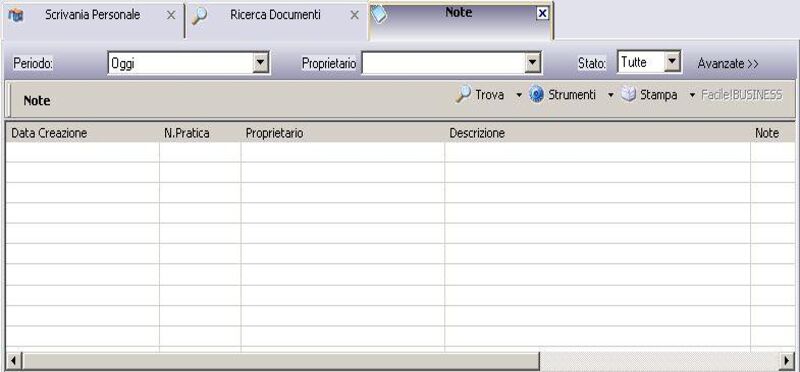Click the Note tab notepad icon
This screenshot has width=800, height=372.
pyautogui.click(x=379, y=15)
